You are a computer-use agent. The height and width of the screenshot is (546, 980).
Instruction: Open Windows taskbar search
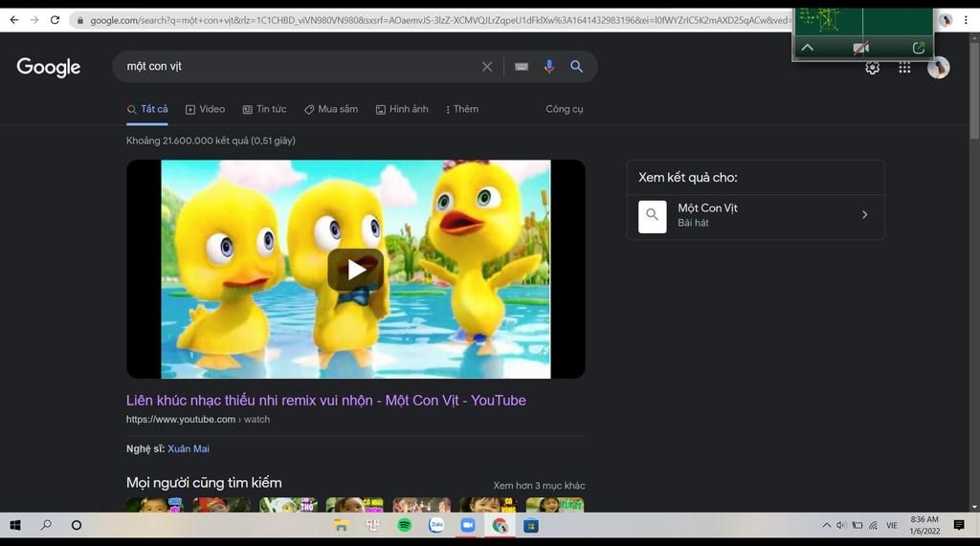[x=46, y=525]
